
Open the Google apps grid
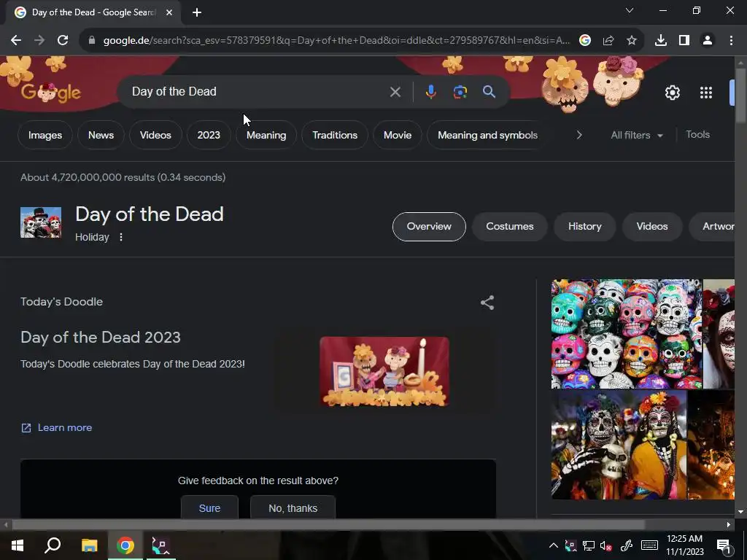point(706,93)
